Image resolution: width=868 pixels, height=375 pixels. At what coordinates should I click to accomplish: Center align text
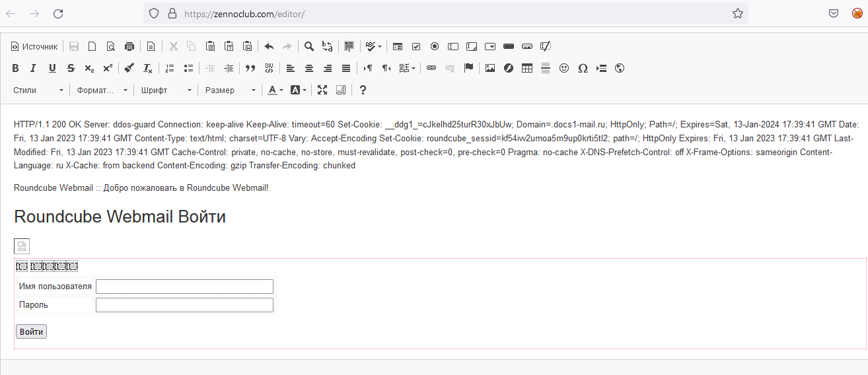click(x=309, y=68)
